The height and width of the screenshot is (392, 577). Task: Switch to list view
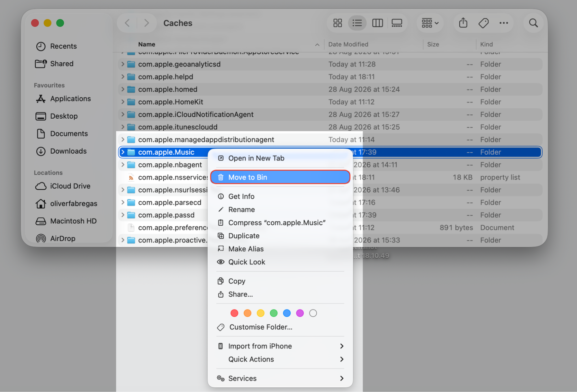[x=357, y=23]
